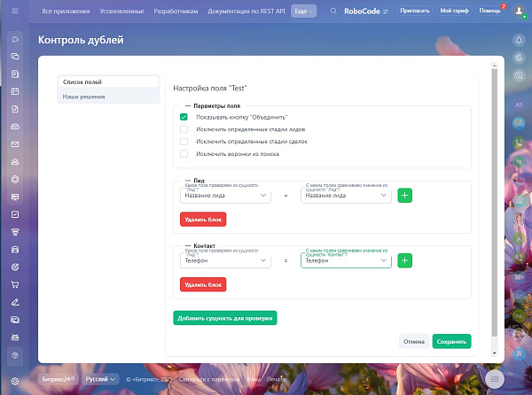The image size is (532, 395).
Task: Open the calendar icon in the left sidebar
Action: (15, 91)
